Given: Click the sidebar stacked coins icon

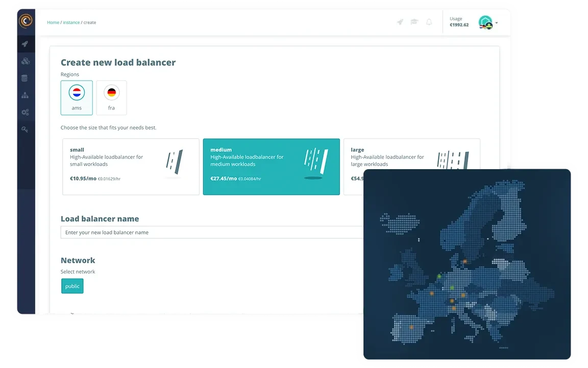Looking at the screenshot, I should 26,60.
